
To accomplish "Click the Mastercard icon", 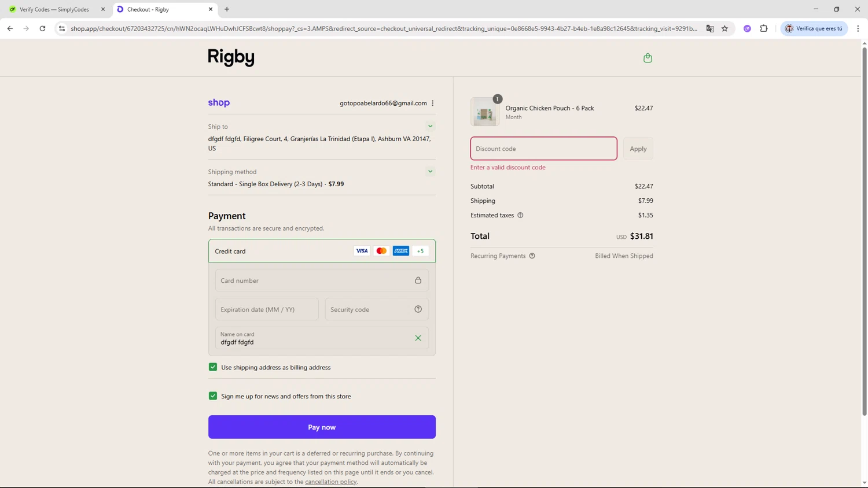I will click(x=381, y=251).
